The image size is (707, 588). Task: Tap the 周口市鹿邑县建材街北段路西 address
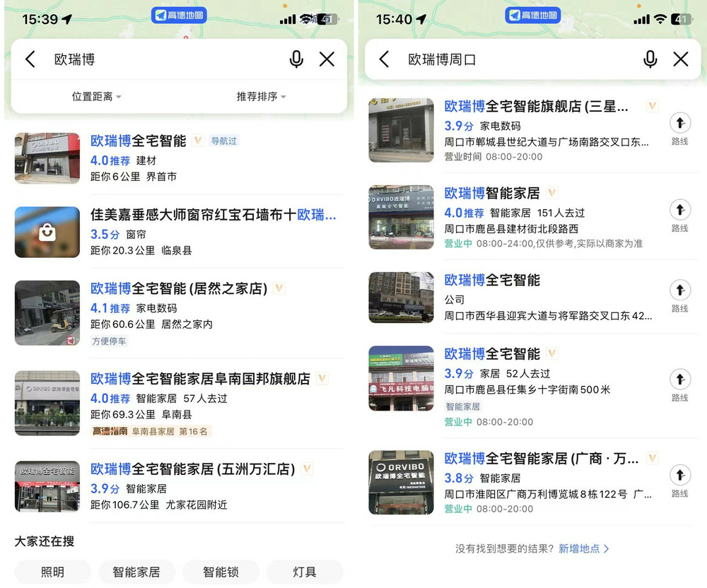point(511,229)
